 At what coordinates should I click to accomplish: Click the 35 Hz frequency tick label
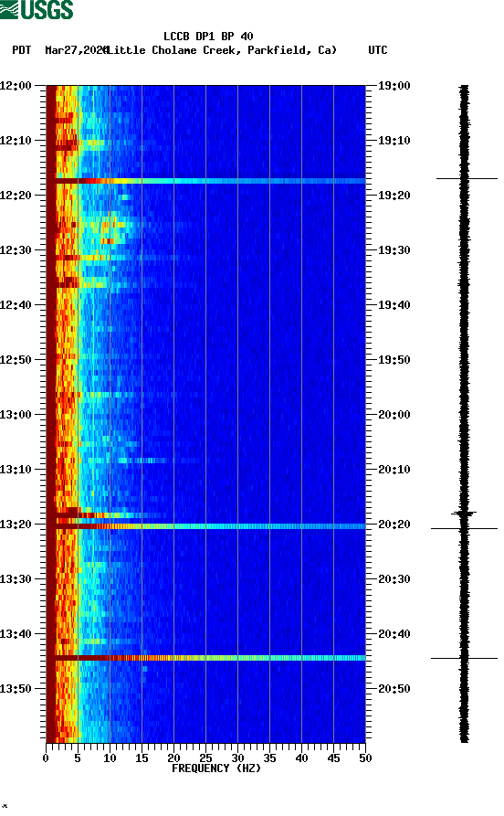[x=270, y=758]
